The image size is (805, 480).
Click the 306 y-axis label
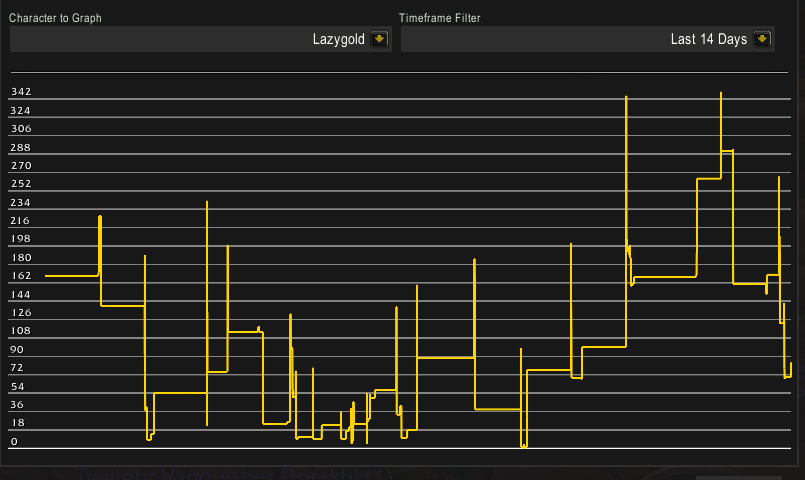[x=21, y=129]
